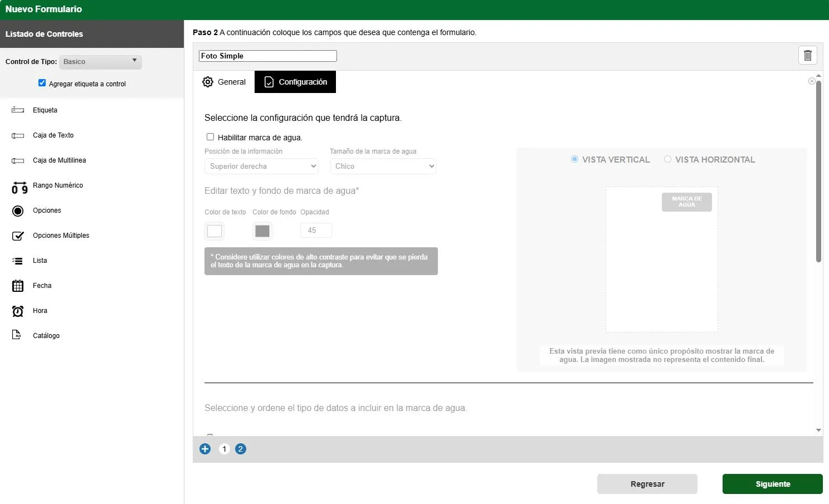Select the Hora clock icon

[18, 311]
